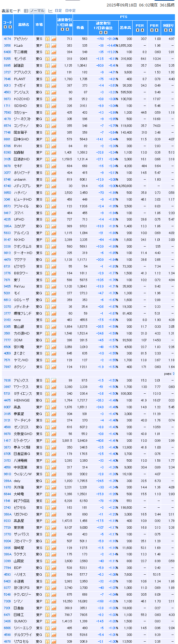This screenshot has width=178, height=644.
Task: Open stock code 4978 link
Action: tap(7, 642)
